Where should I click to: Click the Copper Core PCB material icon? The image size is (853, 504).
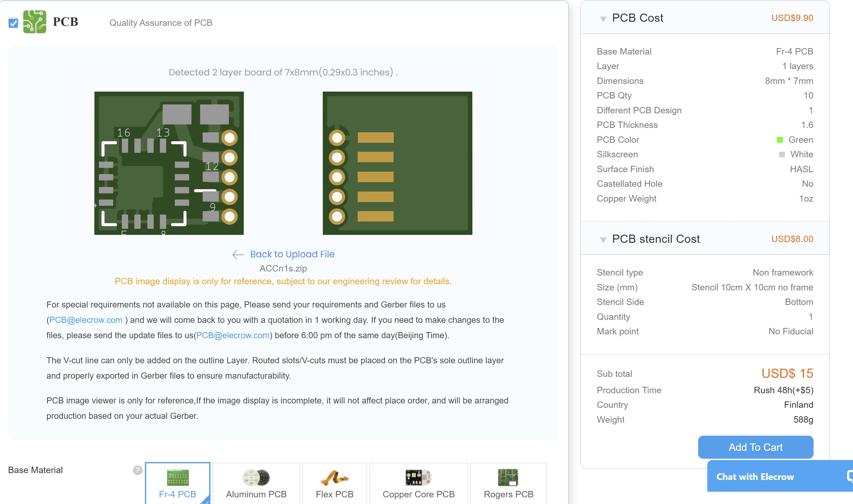[418, 477]
